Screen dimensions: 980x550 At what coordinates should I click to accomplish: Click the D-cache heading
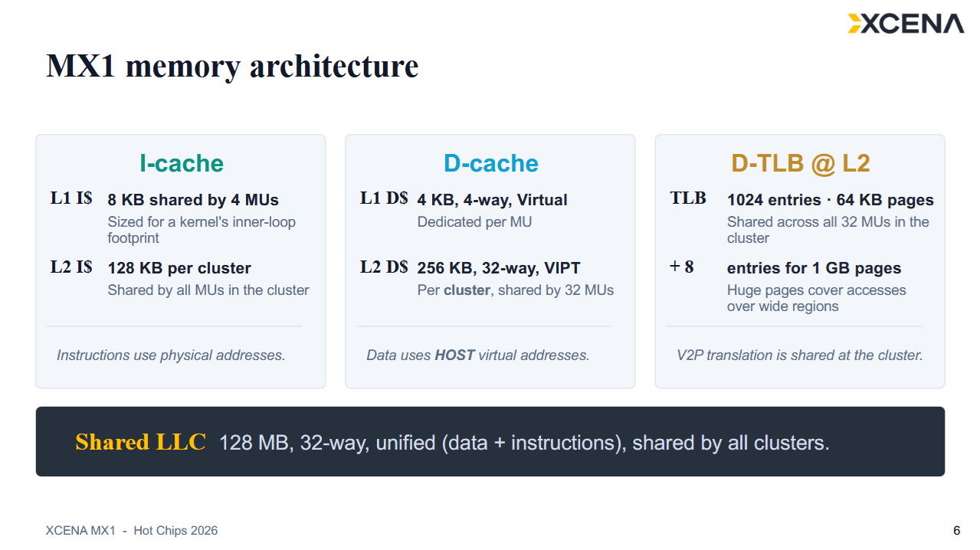tap(490, 163)
